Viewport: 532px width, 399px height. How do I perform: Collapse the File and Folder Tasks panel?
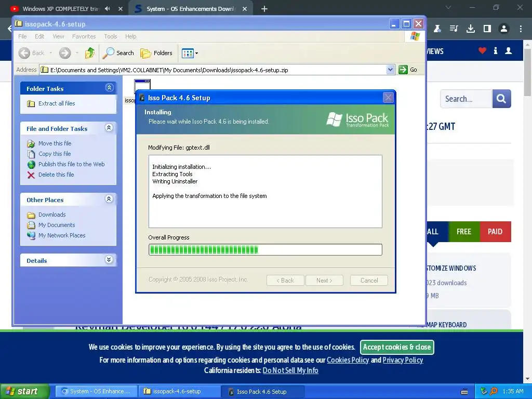tap(109, 128)
